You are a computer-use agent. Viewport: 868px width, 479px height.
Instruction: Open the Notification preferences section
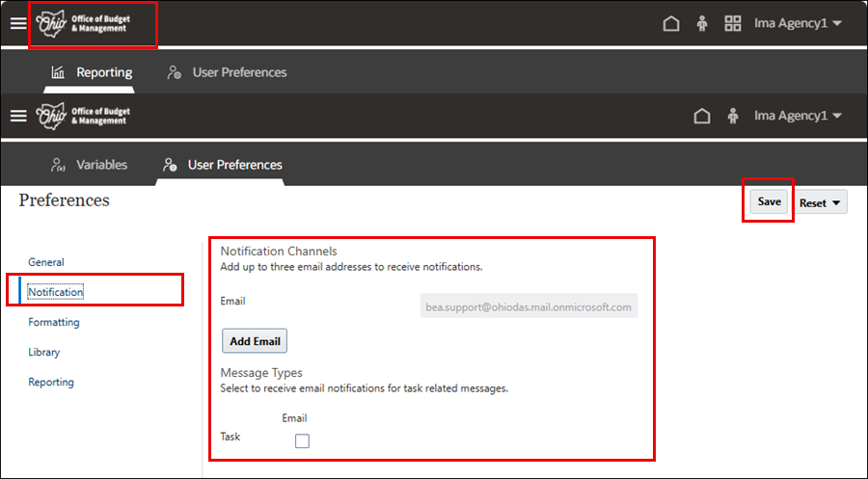55,292
